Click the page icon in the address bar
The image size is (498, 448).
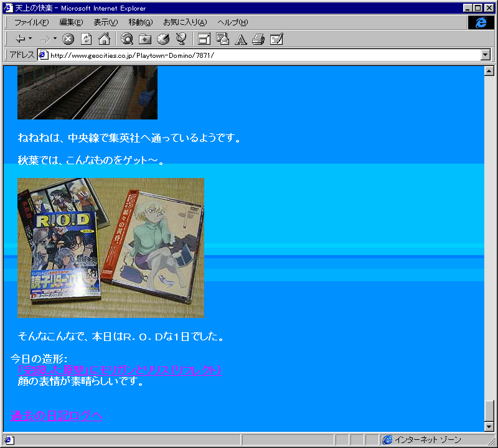point(43,55)
